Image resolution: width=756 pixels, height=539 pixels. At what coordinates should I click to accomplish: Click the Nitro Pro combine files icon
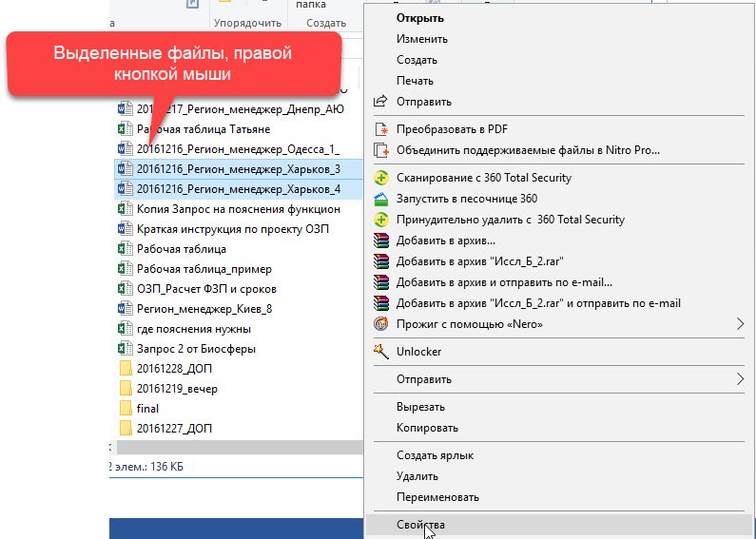[381, 150]
